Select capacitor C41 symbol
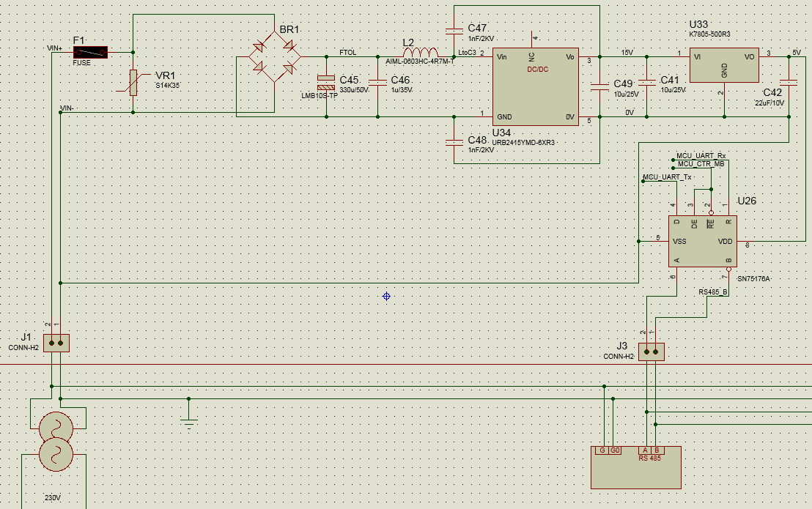 647,83
